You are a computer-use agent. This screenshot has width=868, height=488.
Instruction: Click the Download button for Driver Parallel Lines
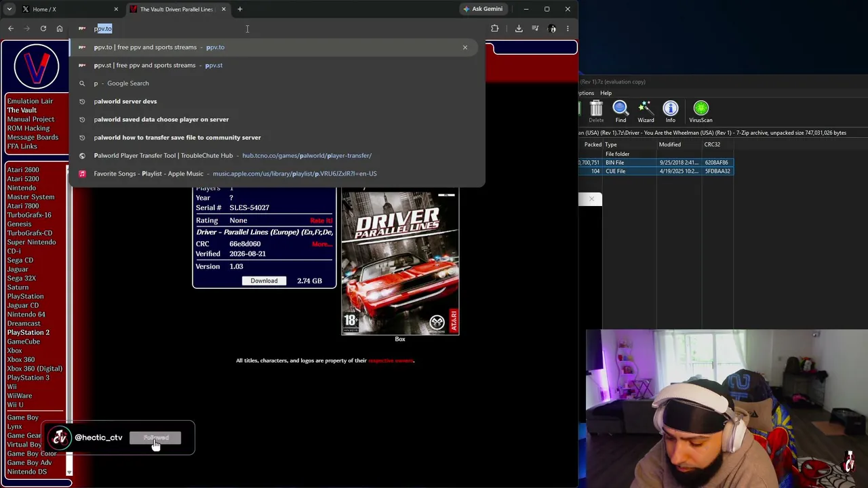point(264,281)
